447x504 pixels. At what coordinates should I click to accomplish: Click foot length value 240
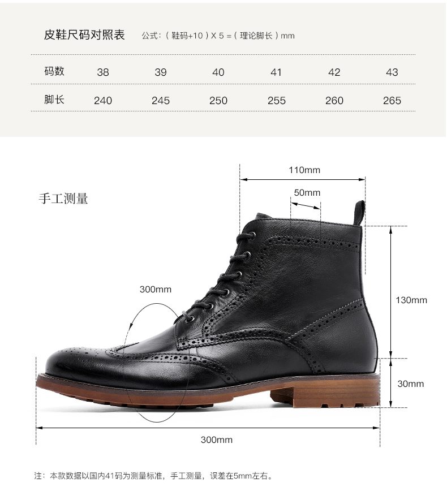click(x=103, y=101)
